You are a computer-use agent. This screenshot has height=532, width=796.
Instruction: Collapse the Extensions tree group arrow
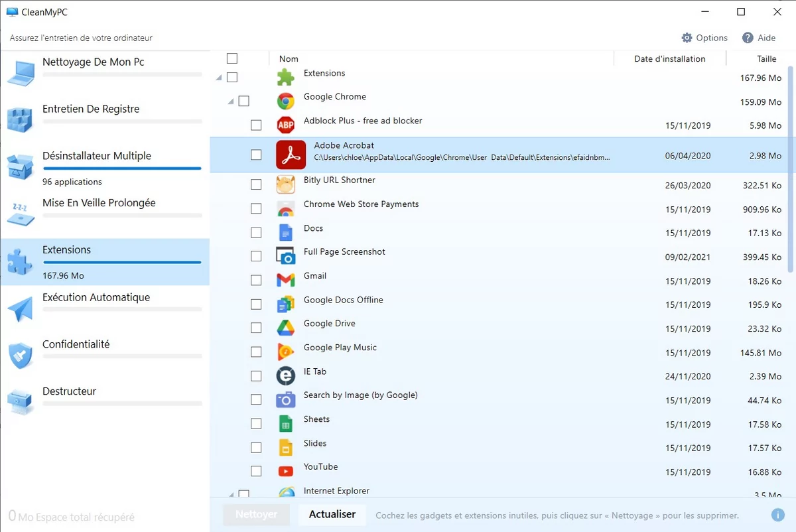pos(219,78)
